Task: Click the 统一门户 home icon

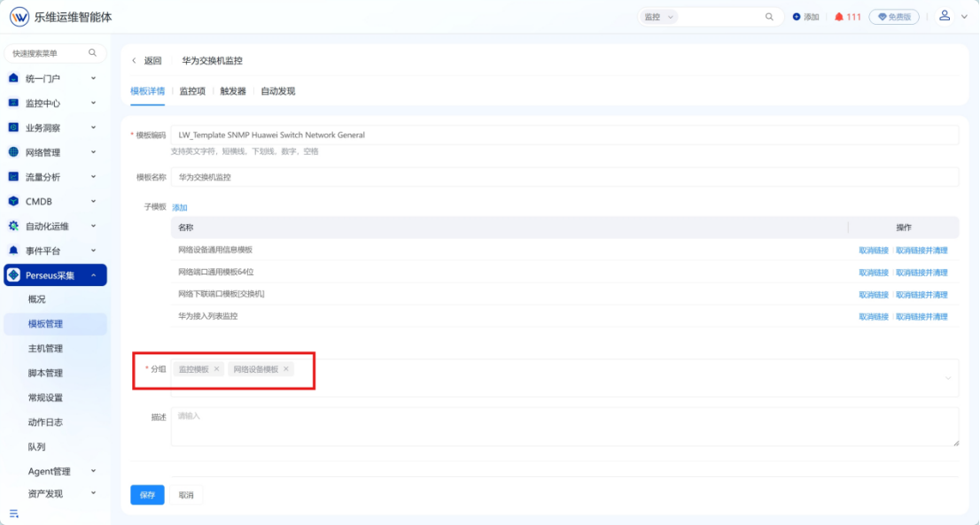Action: 13,78
